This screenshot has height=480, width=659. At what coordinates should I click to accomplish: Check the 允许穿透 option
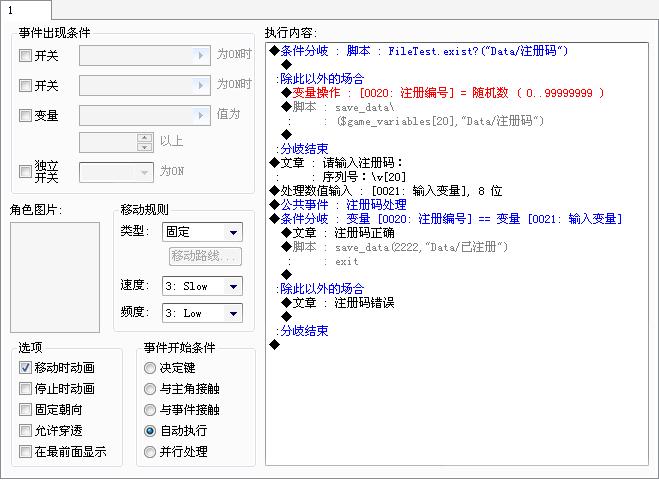(25, 431)
